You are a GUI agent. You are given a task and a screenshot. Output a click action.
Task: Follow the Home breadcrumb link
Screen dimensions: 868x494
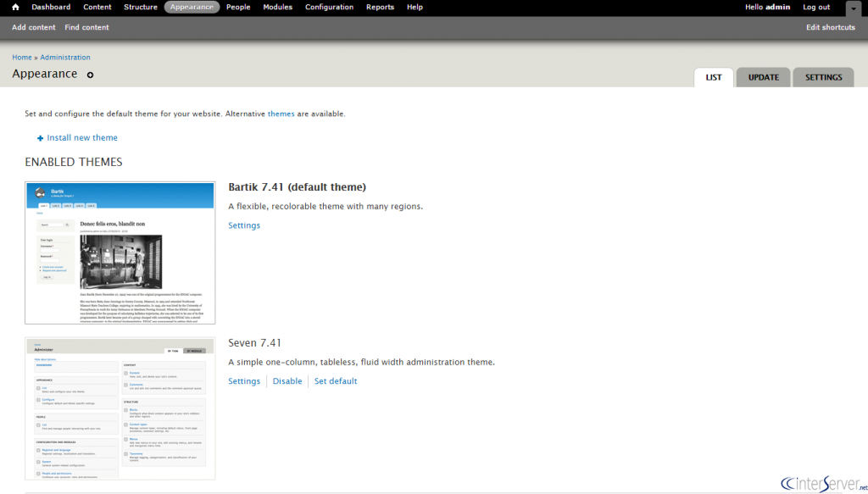point(22,58)
